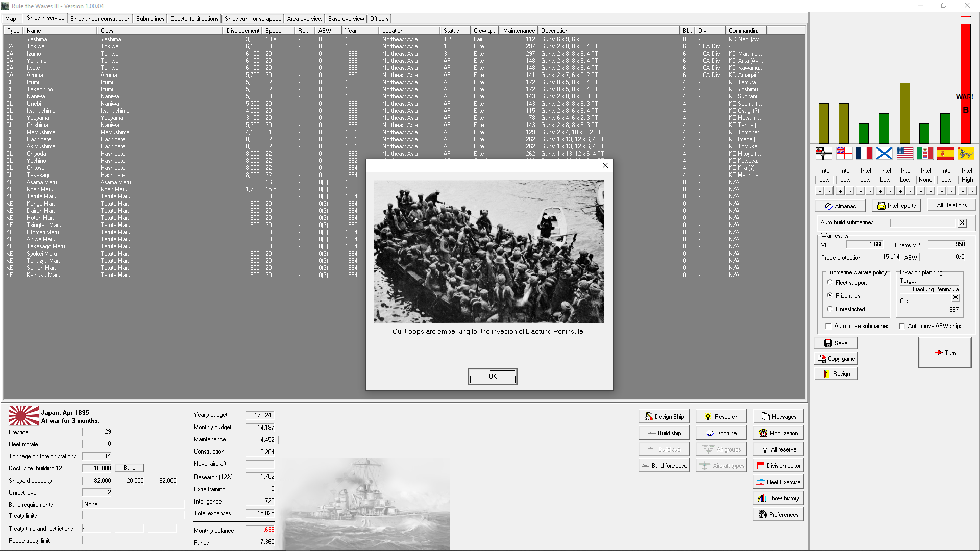
Task: Select Unrestricted submarine warfare policy
Action: [830, 309]
